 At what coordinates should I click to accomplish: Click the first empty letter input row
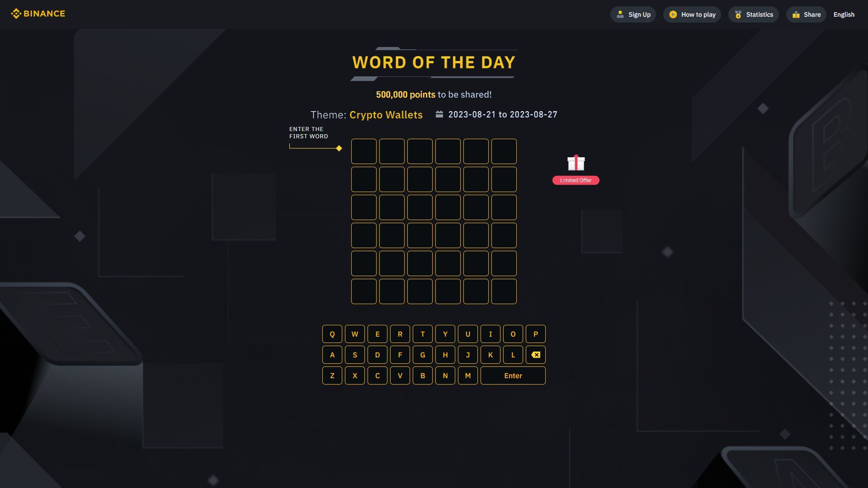point(434,151)
